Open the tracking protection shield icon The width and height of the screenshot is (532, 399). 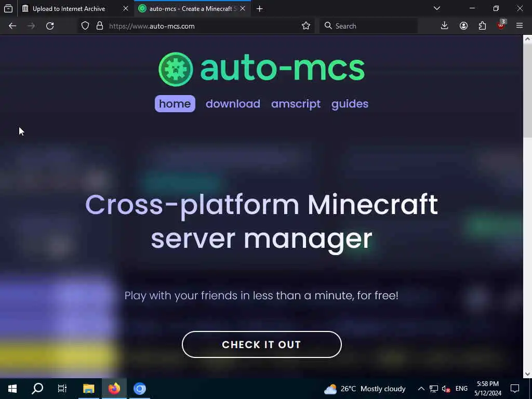(x=85, y=26)
